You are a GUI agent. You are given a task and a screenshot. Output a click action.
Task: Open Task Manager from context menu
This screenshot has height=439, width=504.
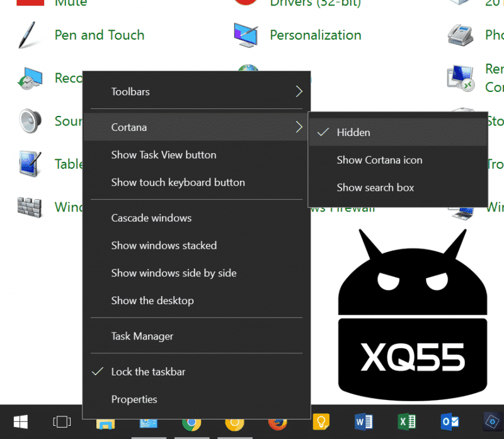pyautogui.click(x=142, y=336)
